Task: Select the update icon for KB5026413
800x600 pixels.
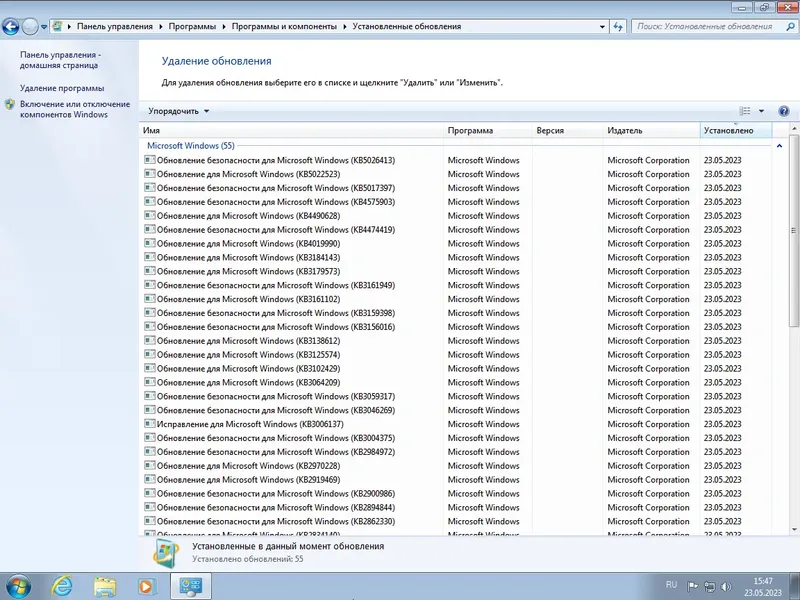Action: pyautogui.click(x=149, y=160)
